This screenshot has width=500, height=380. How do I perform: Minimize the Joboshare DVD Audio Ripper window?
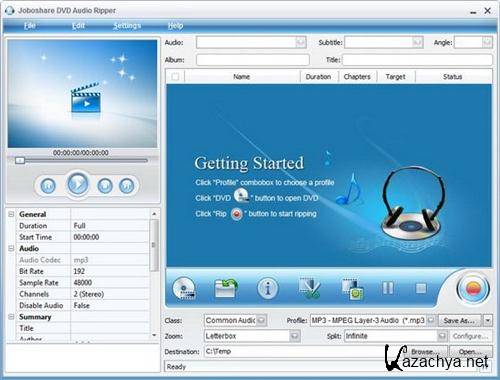coord(473,12)
